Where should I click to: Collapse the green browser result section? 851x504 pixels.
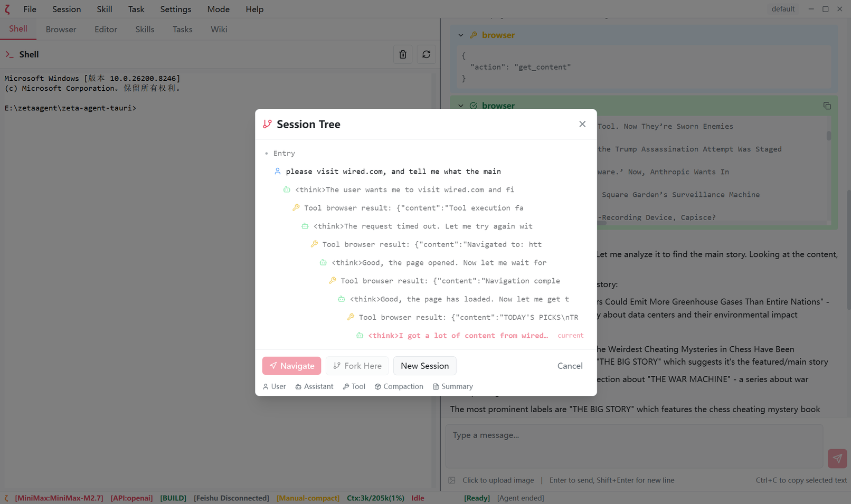click(x=461, y=105)
